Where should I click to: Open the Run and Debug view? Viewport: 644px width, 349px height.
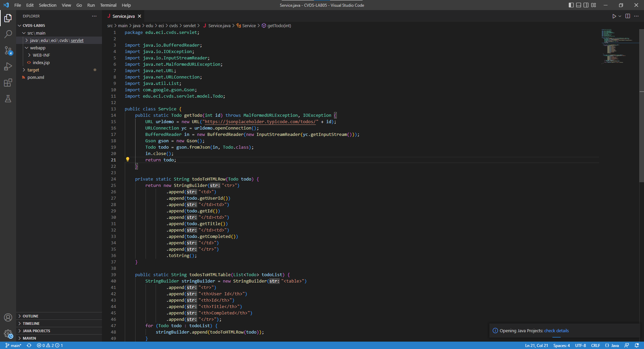click(8, 66)
